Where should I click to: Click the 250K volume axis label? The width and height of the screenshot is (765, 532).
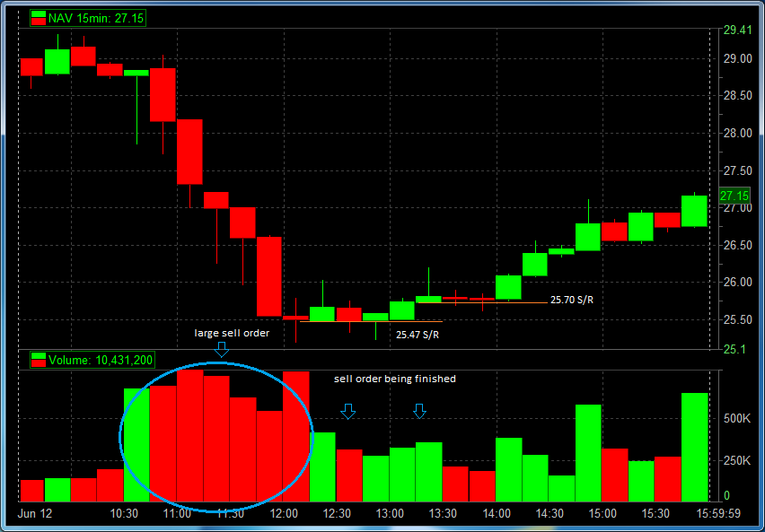(x=736, y=461)
